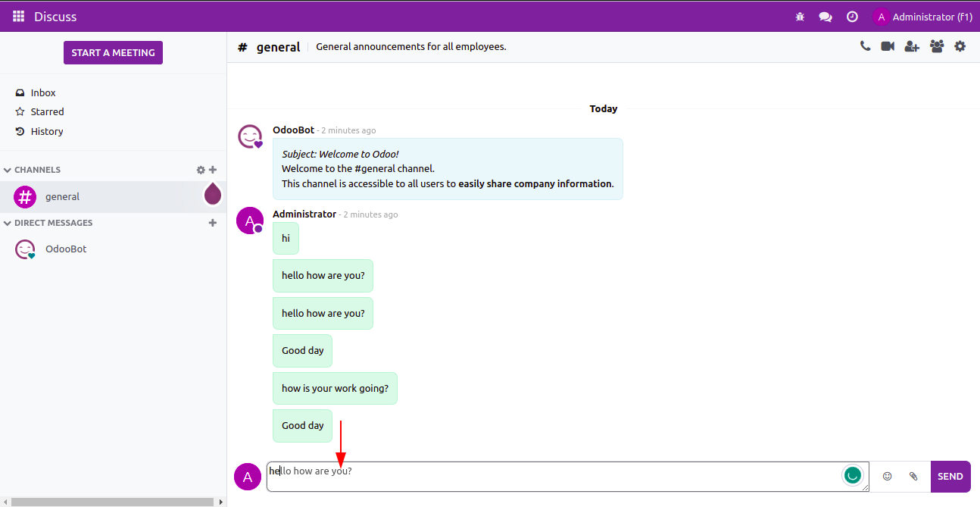Screen dimensions: 980x507
Task: Click the 'hi' message bubble
Action: (286, 238)
